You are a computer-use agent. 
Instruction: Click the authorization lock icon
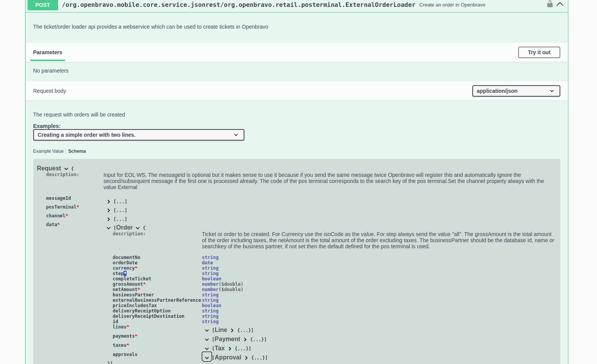550,4
